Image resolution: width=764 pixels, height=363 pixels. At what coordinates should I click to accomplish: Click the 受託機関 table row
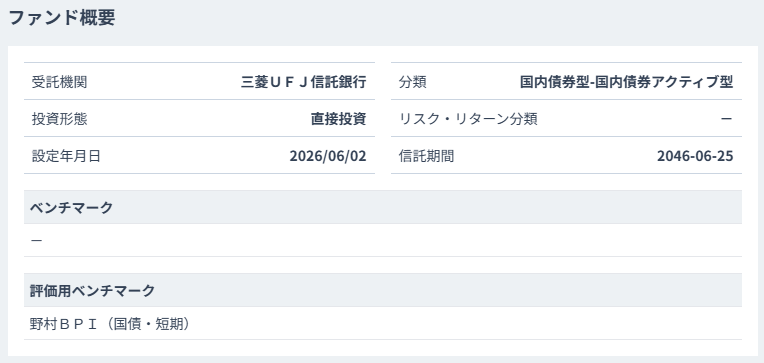[x=199, y=81]
